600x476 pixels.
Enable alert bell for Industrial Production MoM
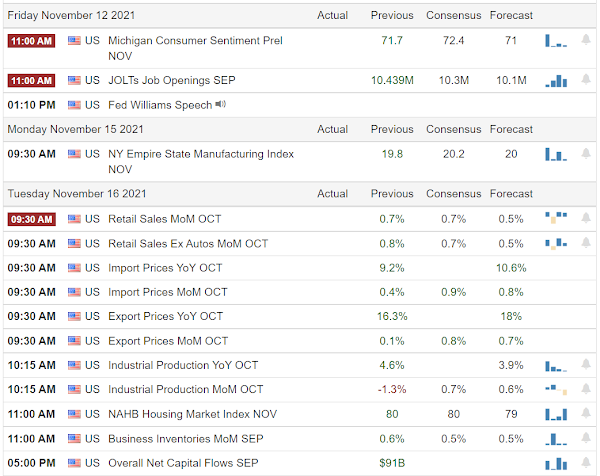(x=586, y=390)
